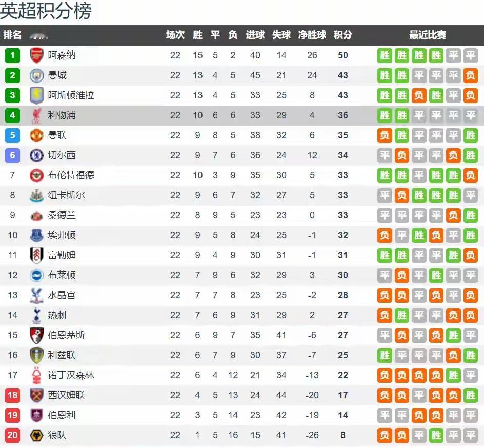Viewport: 484px width, 448px height.
Task: Click the red rank 18 badge
Action: [12, 395]
